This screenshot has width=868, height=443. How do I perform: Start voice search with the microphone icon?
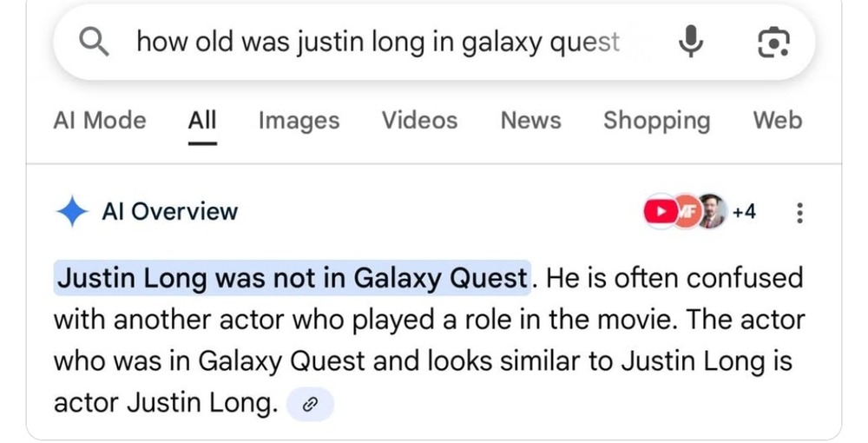click(691, 41)
